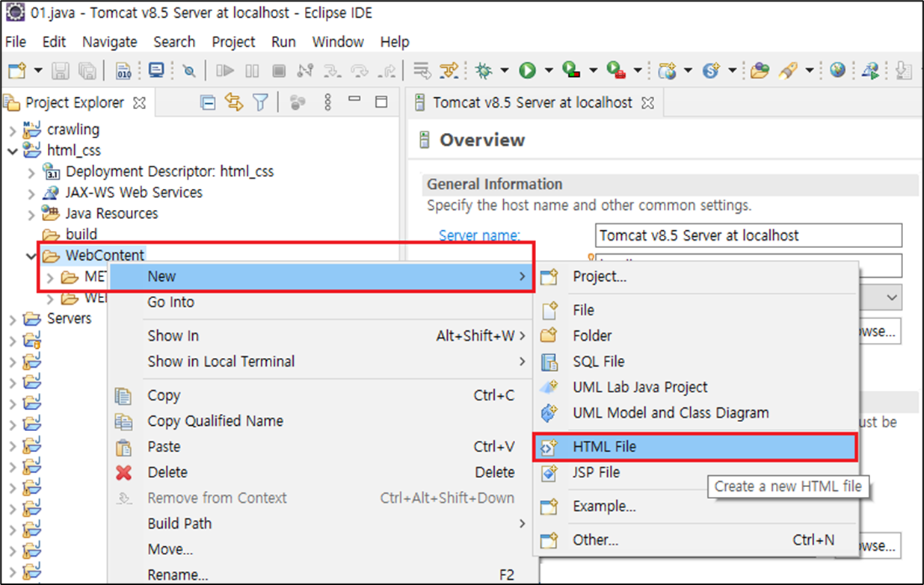Viewport: 924px width, 585px height.
Task: Click the Server name input field
Action: (749, 235)
